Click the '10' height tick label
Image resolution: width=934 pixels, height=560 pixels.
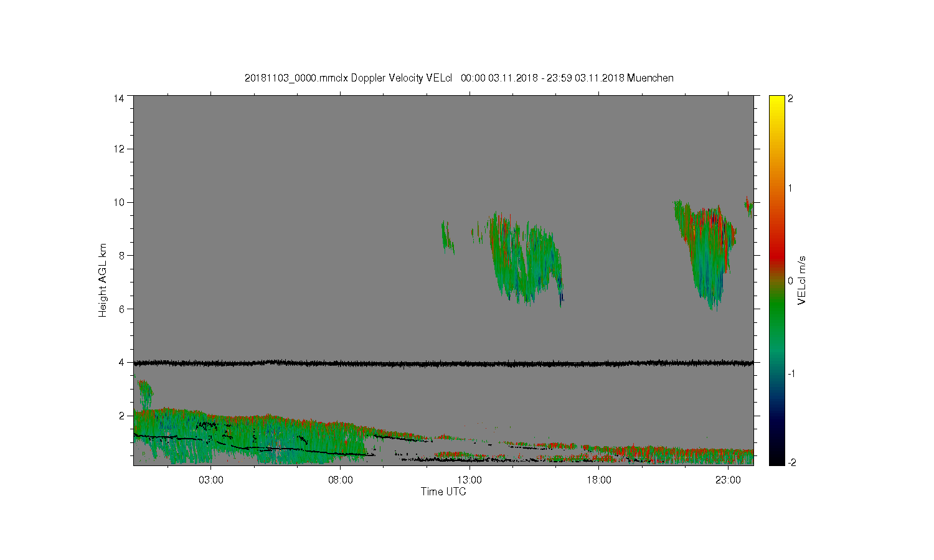(119, 202)
